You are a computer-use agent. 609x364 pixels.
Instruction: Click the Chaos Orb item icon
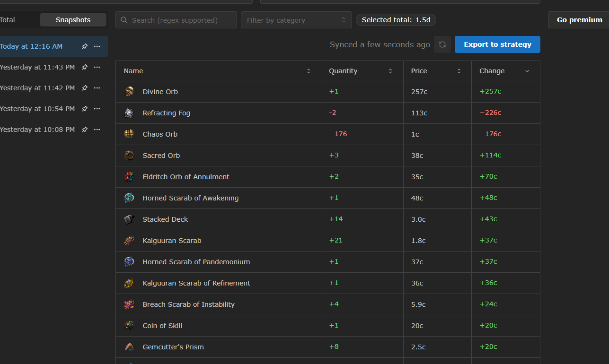click(129, 134)
